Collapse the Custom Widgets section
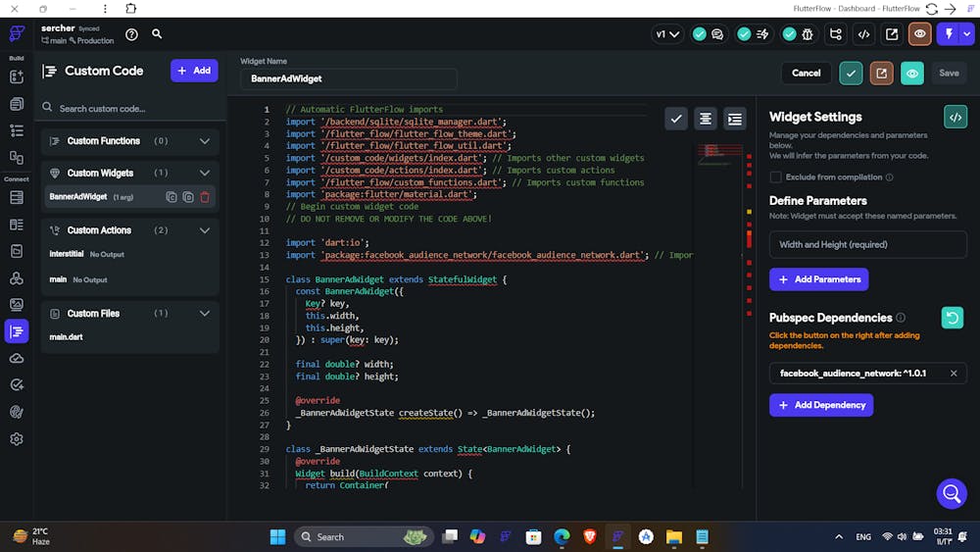 click(205, 174)
